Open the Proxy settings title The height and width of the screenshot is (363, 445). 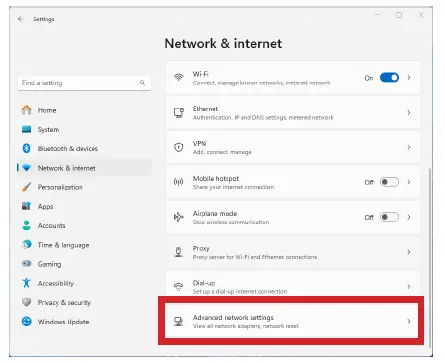201,248
